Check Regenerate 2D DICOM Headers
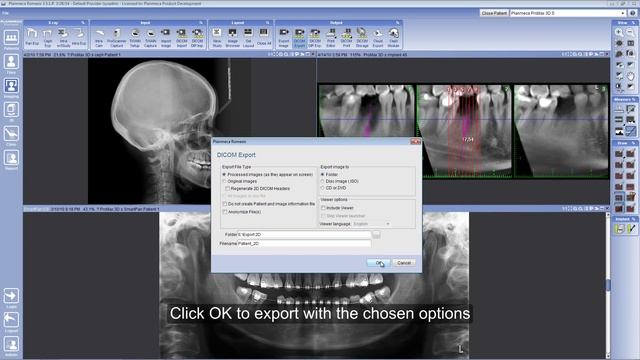The image size is (640, 360). [227, 189]
